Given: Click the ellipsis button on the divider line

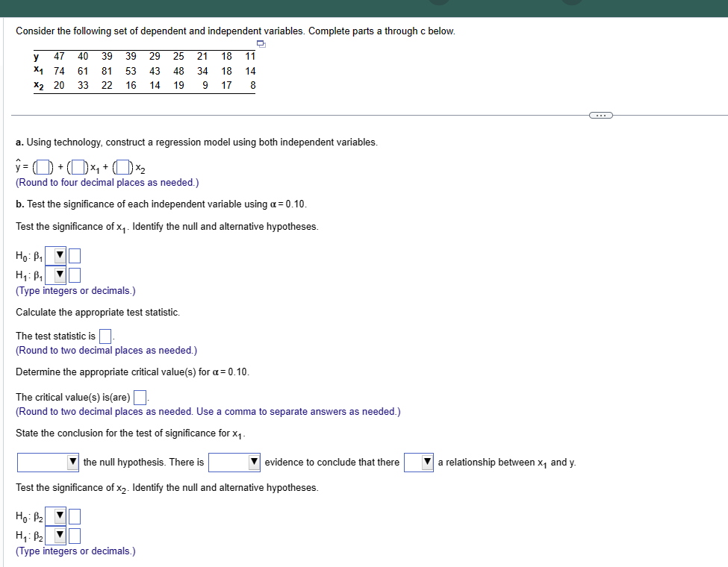Looking at the screenshot, I should tap(601, 114).
